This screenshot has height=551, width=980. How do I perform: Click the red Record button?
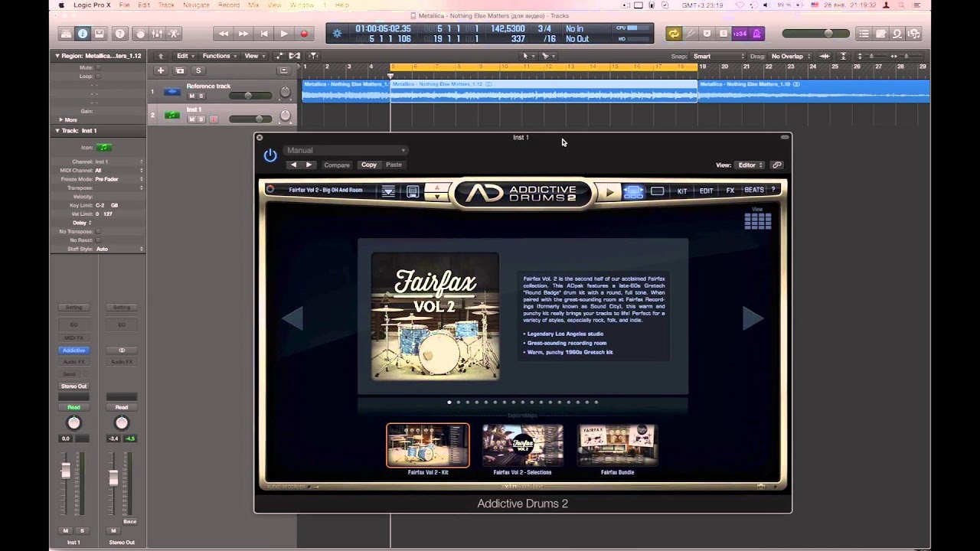point(304,34)
